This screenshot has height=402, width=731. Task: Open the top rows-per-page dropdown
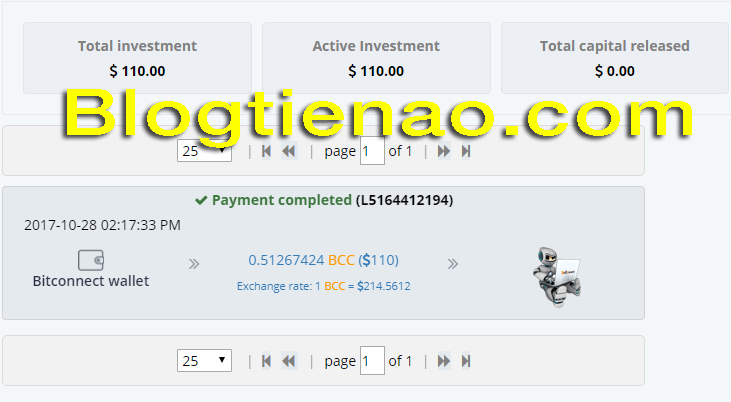tap(204, 151)
